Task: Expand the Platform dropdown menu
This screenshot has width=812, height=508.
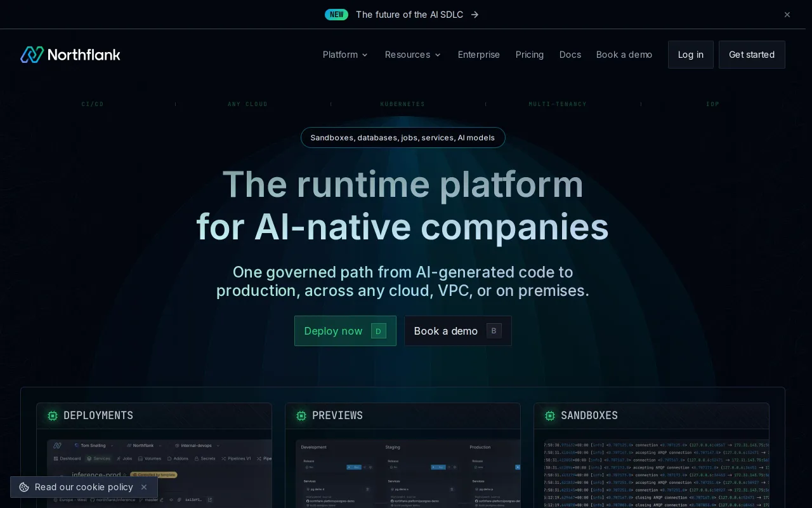Action: (x=345, y=55)
